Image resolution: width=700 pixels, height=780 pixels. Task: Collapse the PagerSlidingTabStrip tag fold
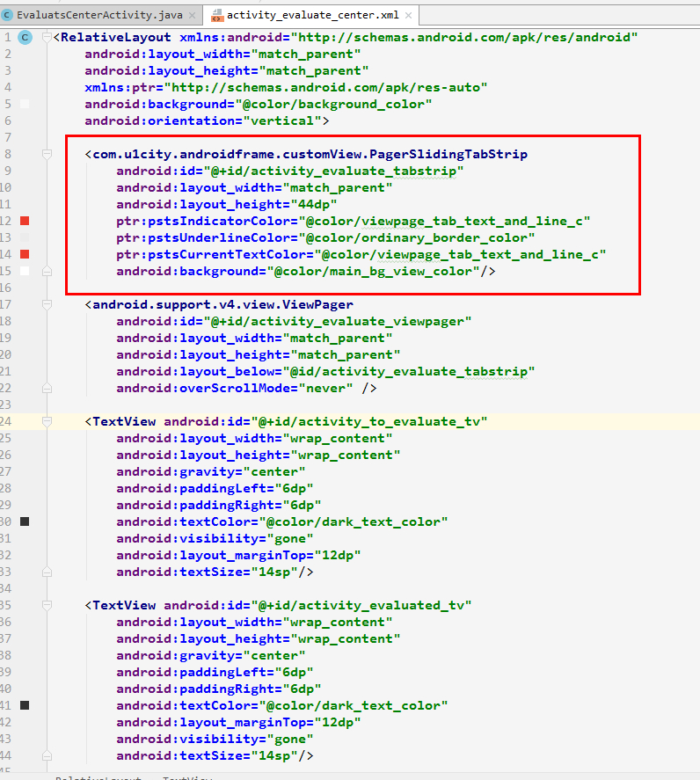pyautogui.click(x=47, y=154)
